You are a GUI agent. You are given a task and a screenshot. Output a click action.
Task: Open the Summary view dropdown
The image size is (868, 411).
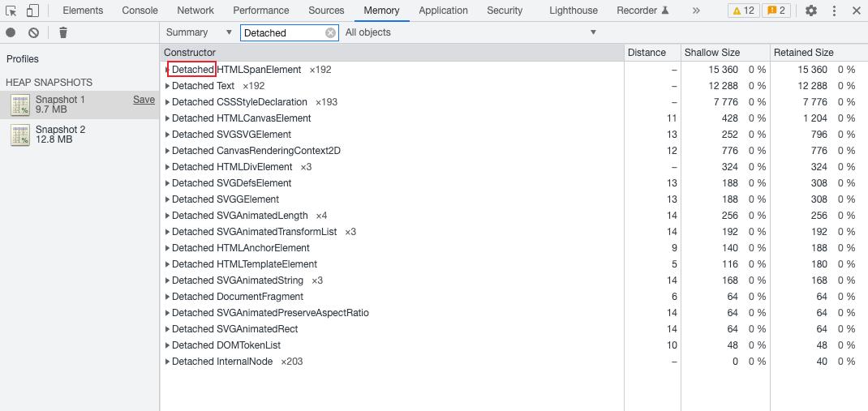point(199,32)
